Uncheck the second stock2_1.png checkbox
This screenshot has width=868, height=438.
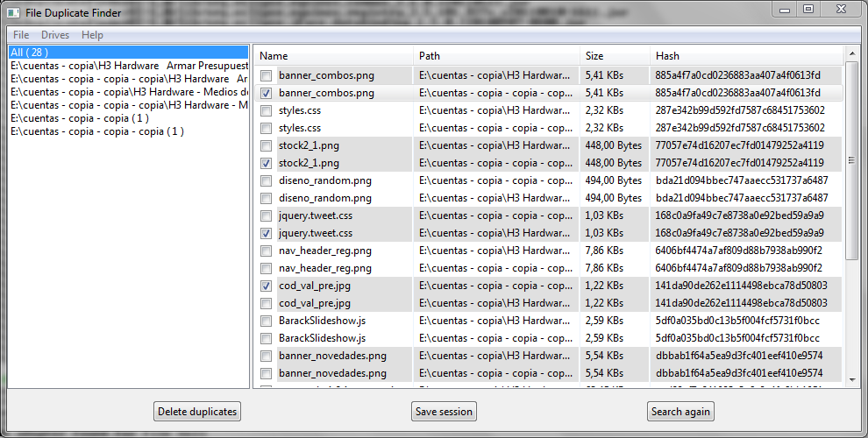[x=267, y=163]
